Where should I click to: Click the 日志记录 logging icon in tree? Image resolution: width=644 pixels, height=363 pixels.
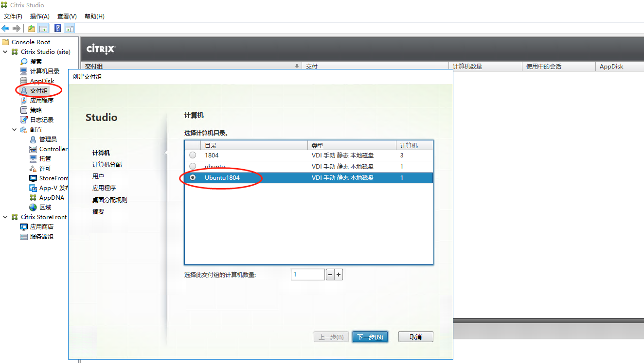24,120
